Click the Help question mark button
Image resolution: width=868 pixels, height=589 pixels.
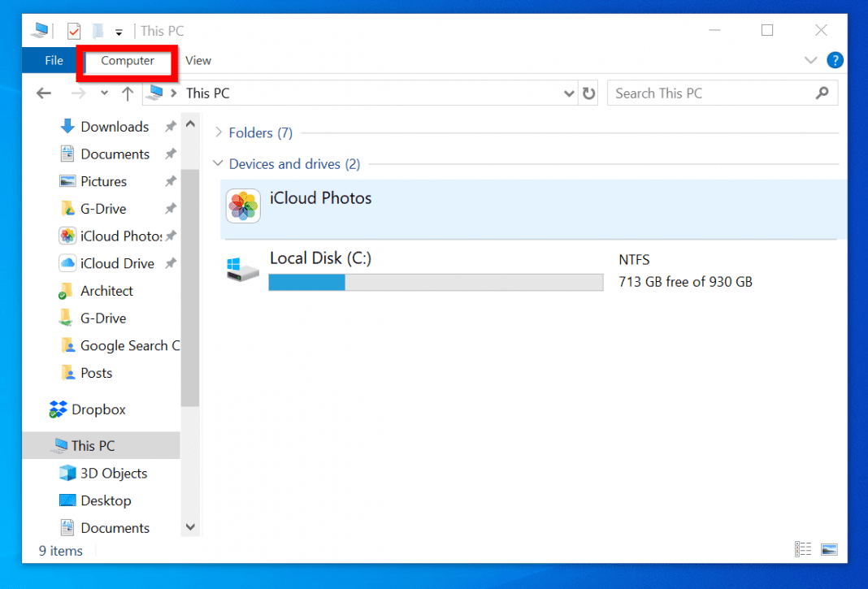click(835, 60)
